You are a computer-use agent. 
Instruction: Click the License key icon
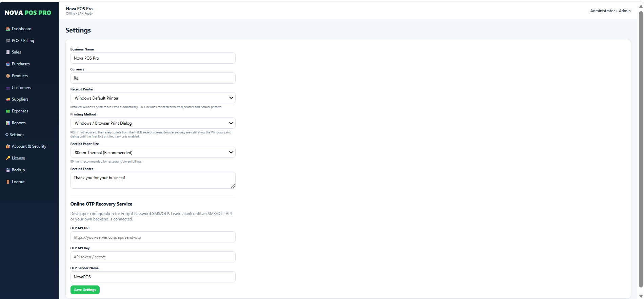point(8,158)
